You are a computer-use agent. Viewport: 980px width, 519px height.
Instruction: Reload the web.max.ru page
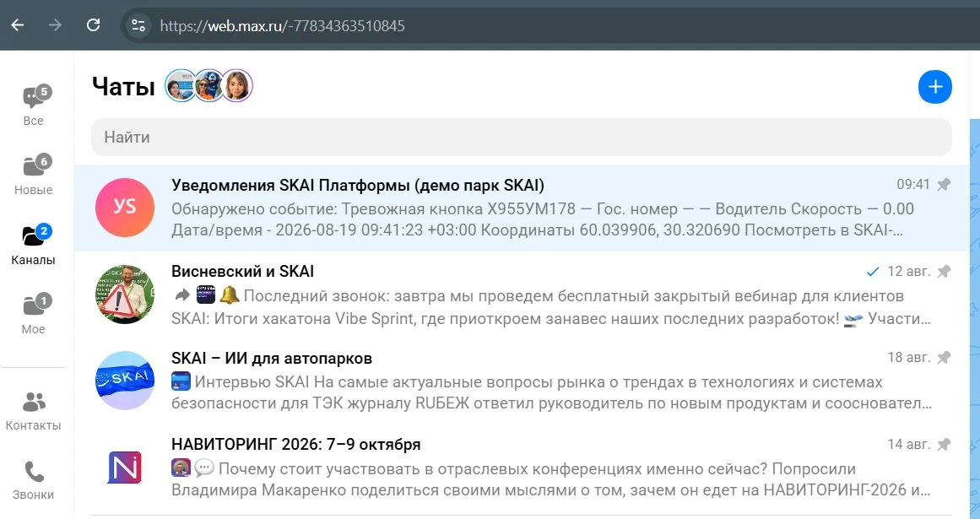tap(93, 25)
